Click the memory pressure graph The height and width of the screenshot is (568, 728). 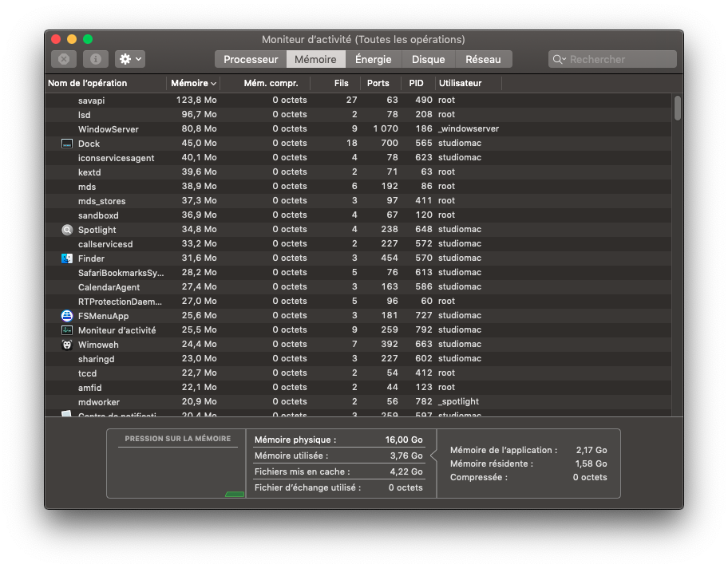[x=178, y=473]
